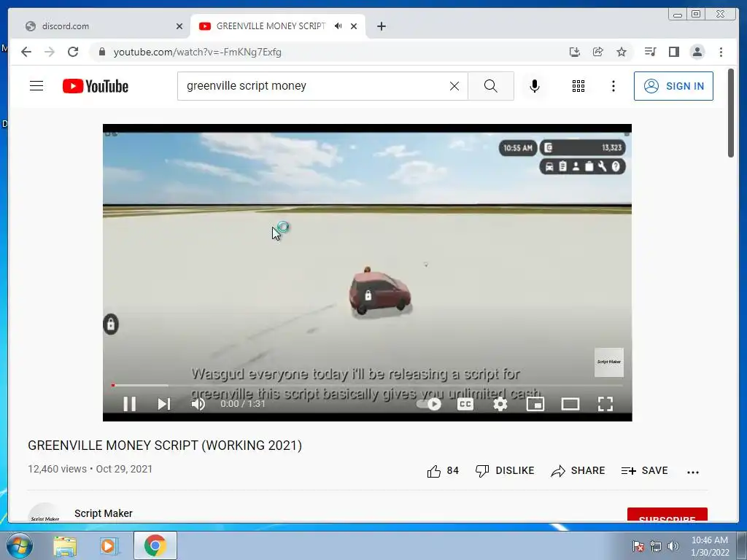Screen dimensions: 747x560
Task: Open Windows Media Player from taskbar
Action: point(109,545)
